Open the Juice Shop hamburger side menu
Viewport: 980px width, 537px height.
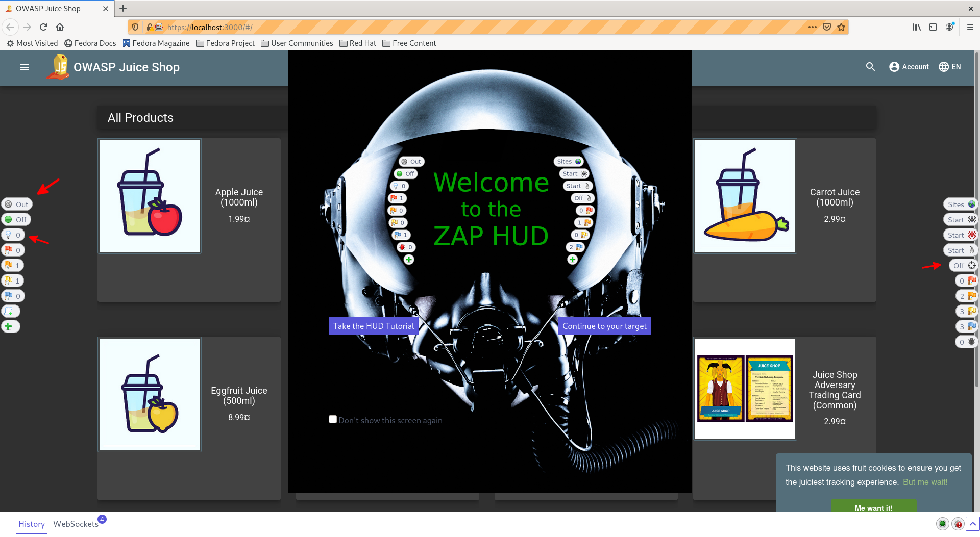click(24, 67)
